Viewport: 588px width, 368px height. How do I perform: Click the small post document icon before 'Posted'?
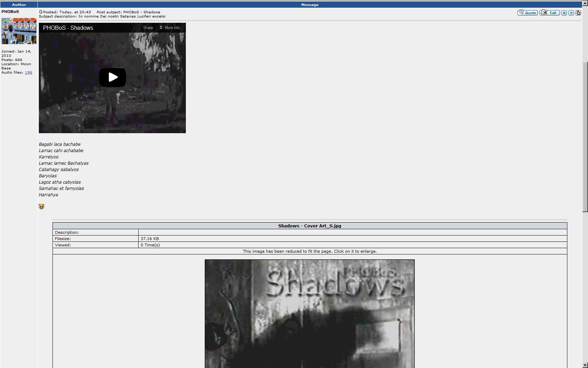(41, 12)
